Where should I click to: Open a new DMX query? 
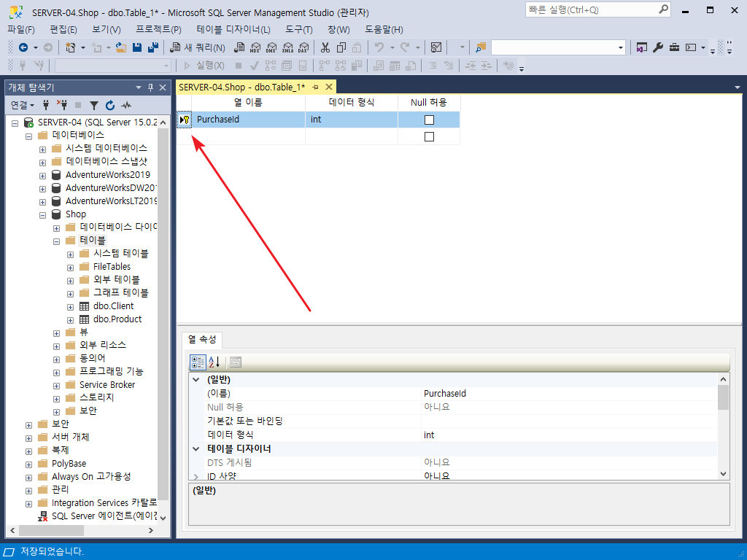pyautogui.click(x=271, y=47)
